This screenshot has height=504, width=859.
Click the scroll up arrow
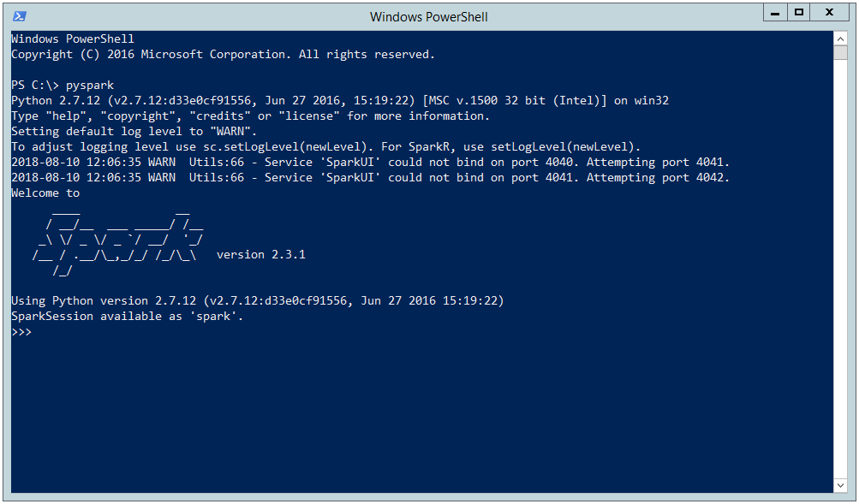(x=841, y=39)
